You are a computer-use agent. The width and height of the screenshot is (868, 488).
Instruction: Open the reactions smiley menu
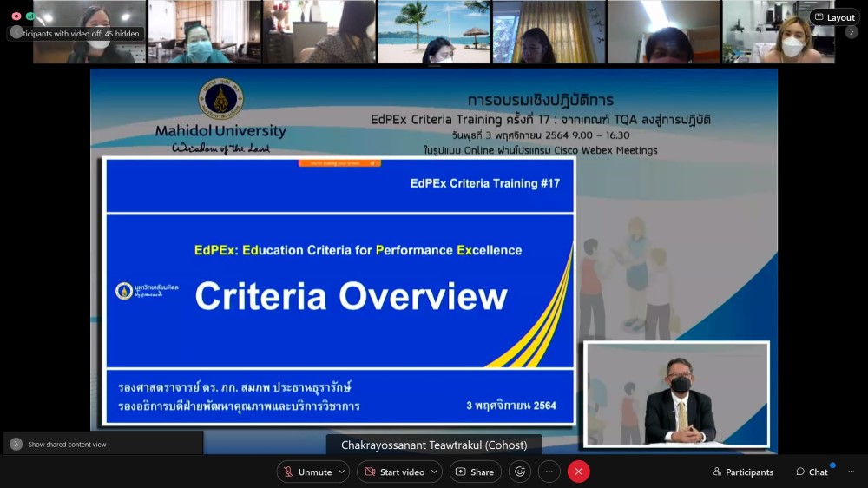[520, 472]
